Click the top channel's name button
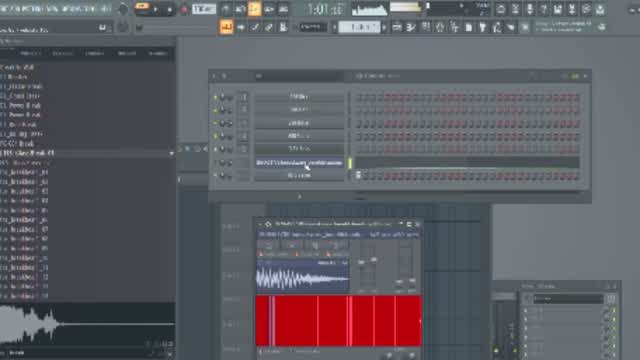Viewport: 640px width, 360px height. (299, 97)
